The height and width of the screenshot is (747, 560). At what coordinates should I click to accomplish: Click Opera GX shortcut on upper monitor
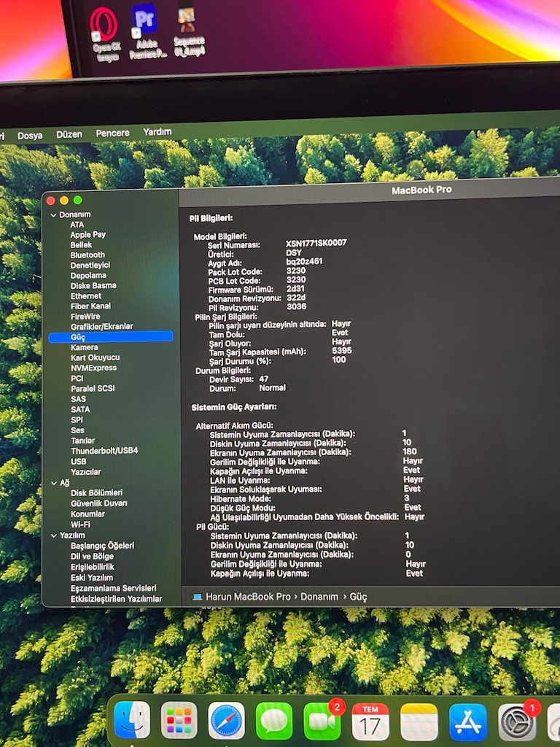105,34
